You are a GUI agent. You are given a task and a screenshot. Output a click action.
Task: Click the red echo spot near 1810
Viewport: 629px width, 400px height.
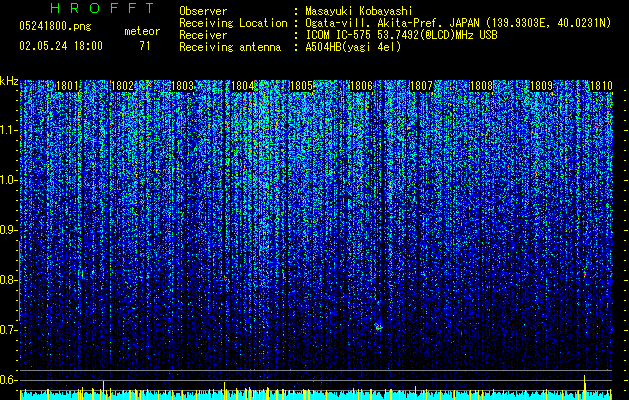(x=584, y=274)
